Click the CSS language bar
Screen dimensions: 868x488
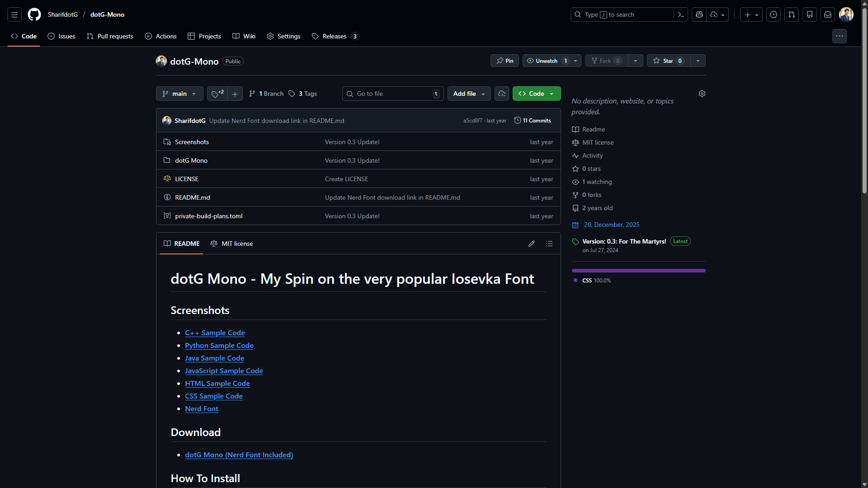point(638,271)
